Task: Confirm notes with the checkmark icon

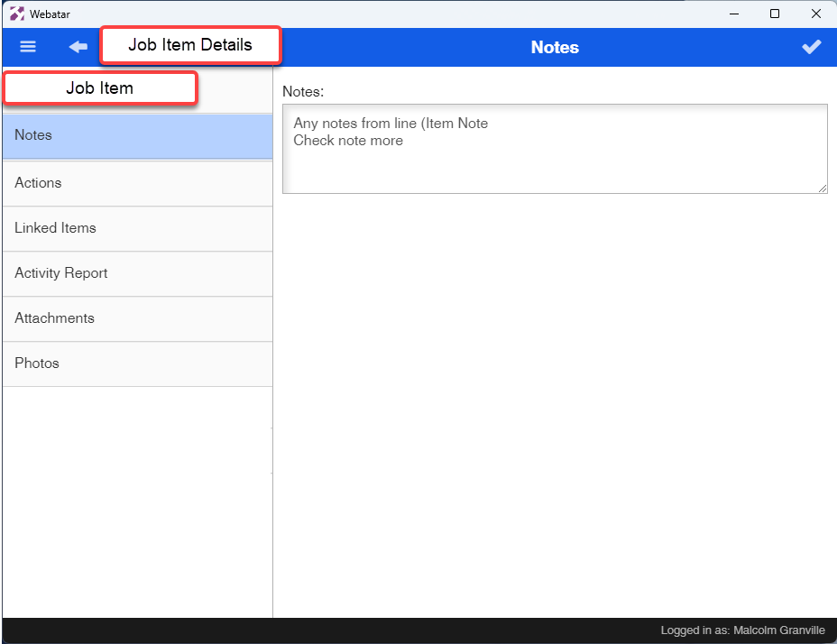Action: [x=812, y=47]
